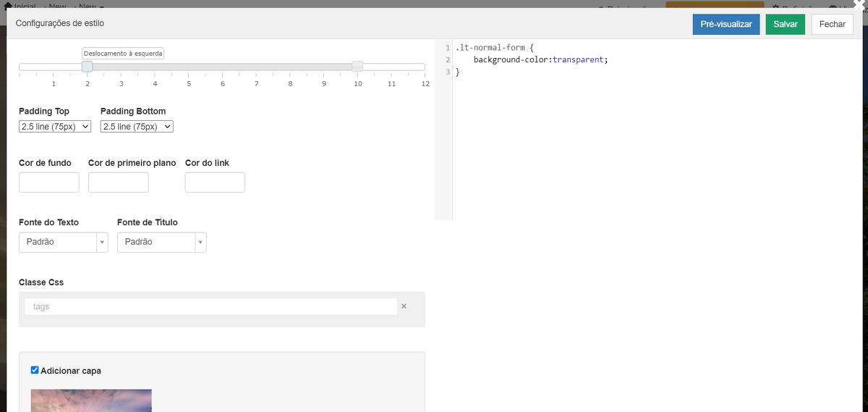Open the Padding Bottom dropdown
The height and width of the screenshot is (412, 868).
137,127
